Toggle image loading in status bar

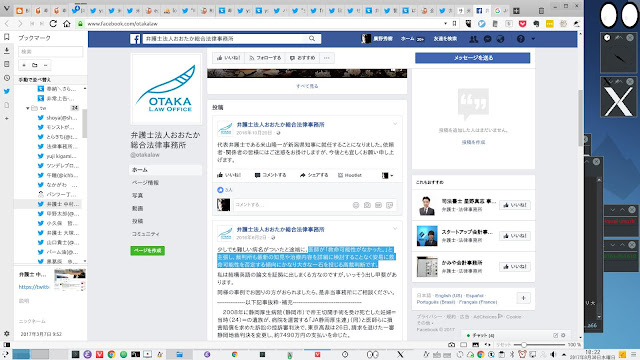[x=476, y=345]
